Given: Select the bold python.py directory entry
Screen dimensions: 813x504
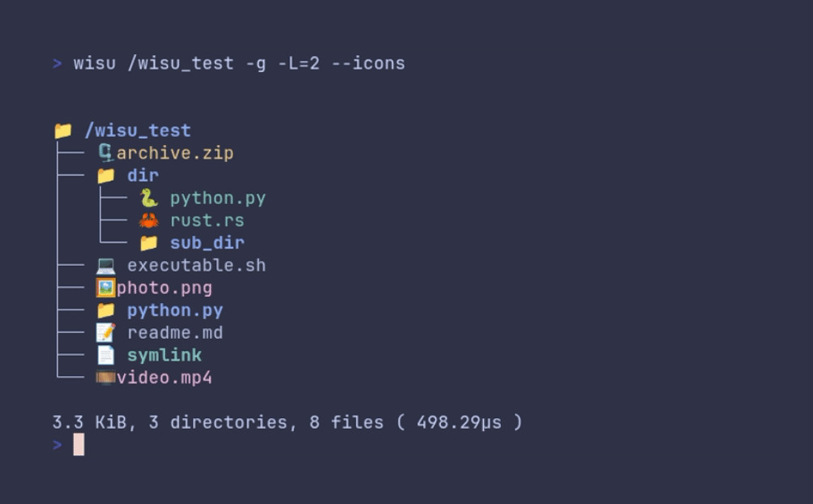Looking at the screenshot, I should tap(175, 310).
